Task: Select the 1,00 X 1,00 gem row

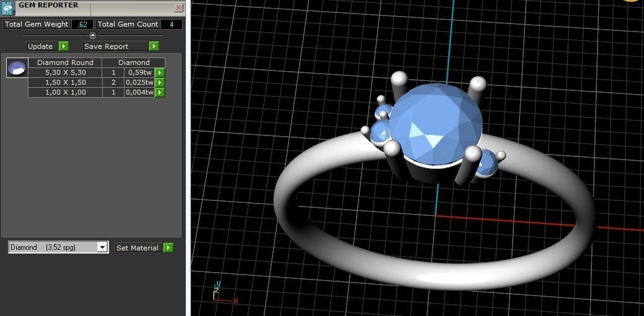Action: coord(65,92)
